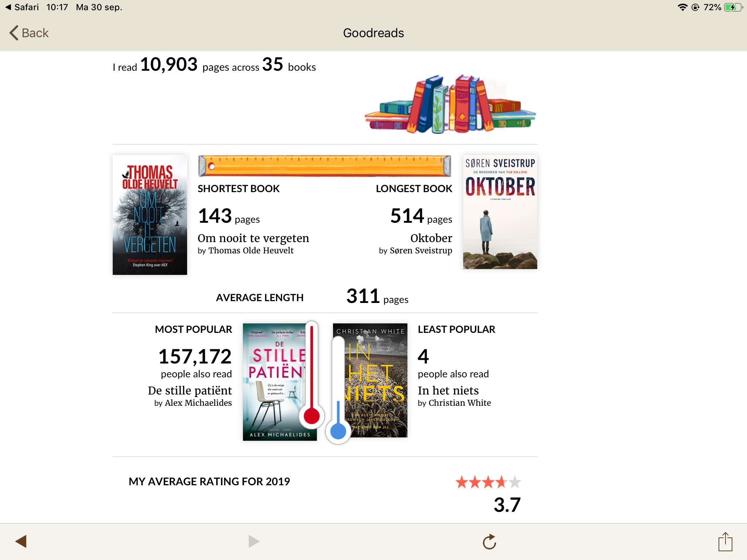Reload the page with refresh icon
This screenshot has width=747, height=560.
tap(489, 542)
